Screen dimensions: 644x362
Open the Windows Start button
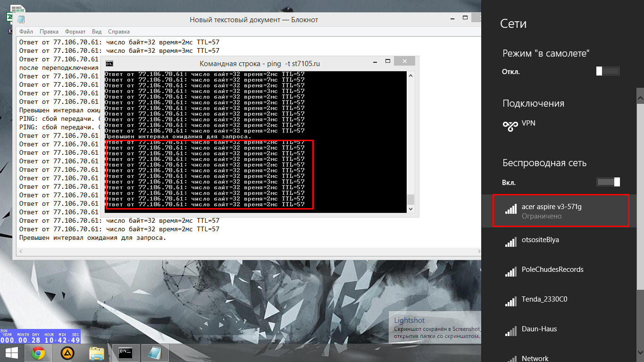coord(11,353)
